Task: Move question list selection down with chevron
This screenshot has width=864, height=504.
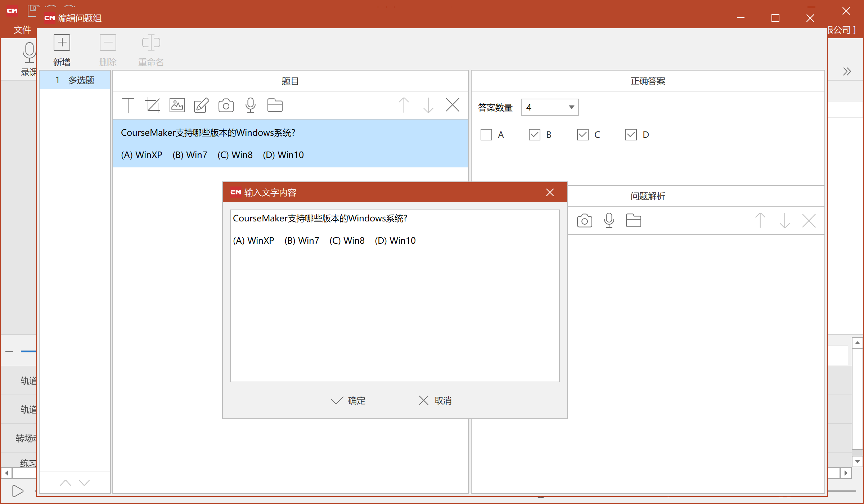Action: (84, 483)
